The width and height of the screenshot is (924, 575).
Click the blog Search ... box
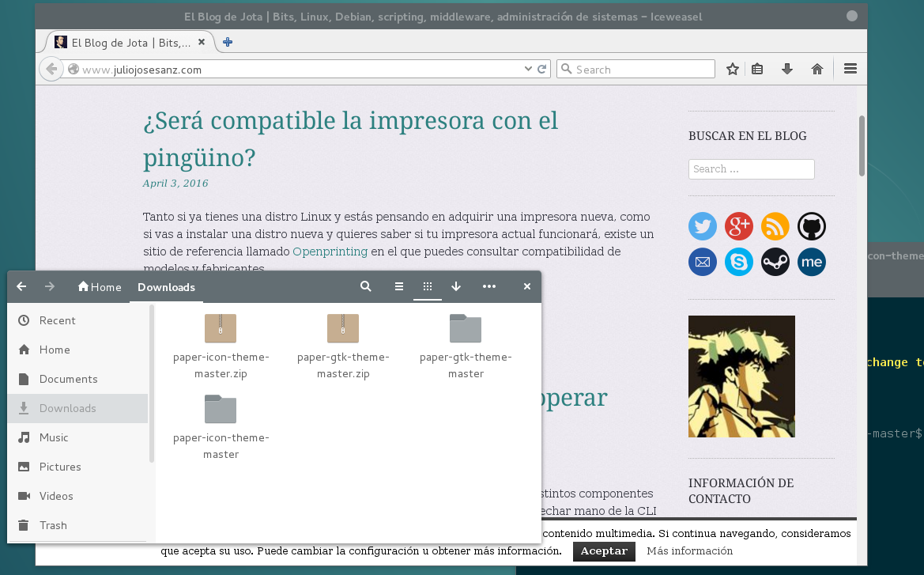point(752,168)
